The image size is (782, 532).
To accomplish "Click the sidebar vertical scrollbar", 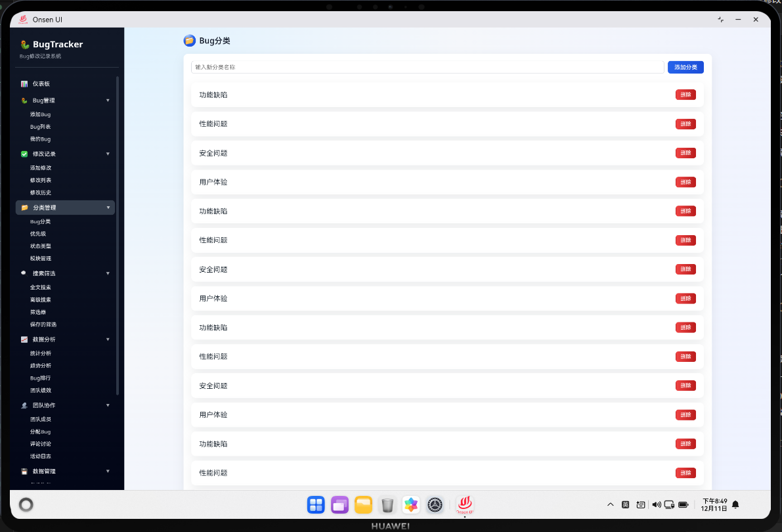I will (x=117, y=234).
